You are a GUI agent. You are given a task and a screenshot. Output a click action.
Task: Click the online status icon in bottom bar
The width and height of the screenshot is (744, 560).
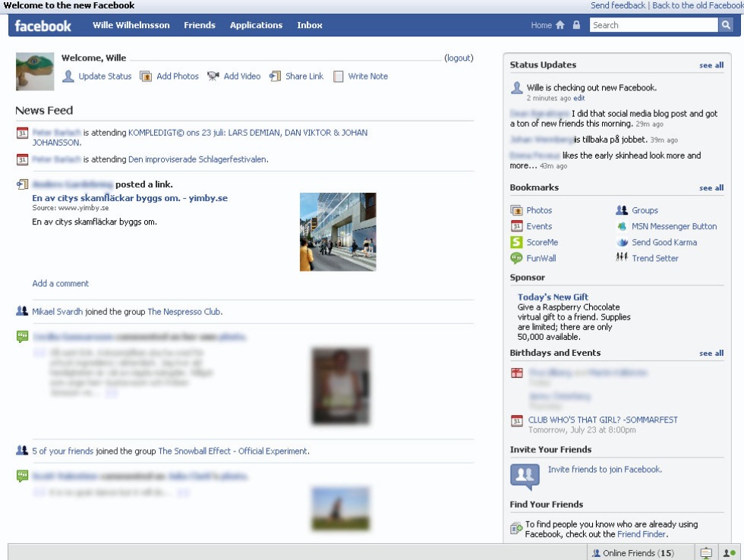pyautogui.click(x=730, y=553)
